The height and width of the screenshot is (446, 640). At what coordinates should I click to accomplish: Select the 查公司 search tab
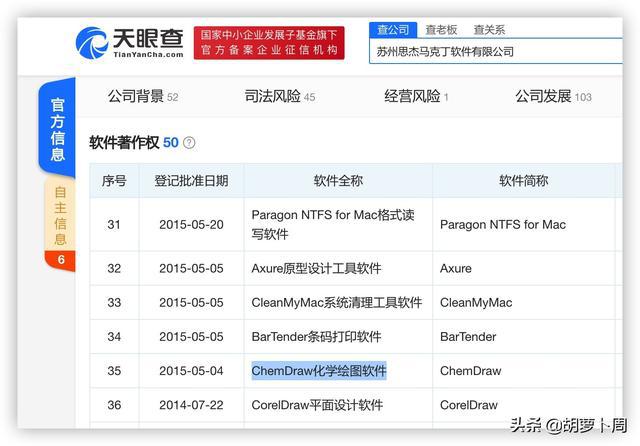click(393, 30)
